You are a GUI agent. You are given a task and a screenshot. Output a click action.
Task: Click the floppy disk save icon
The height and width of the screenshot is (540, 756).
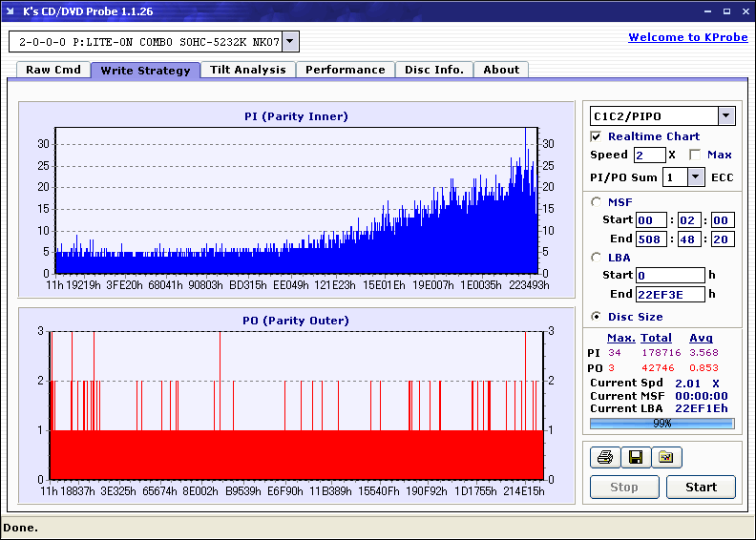click(x=635, y=458)
